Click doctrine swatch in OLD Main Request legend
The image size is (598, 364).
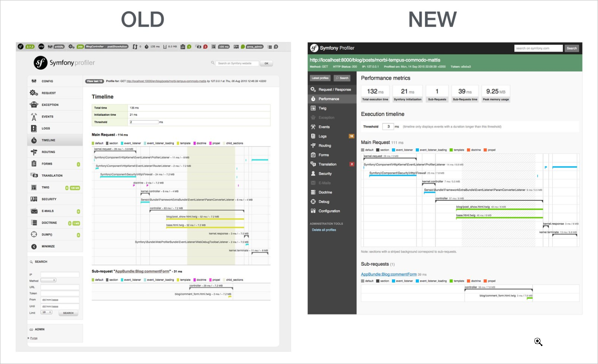(195, 143)
